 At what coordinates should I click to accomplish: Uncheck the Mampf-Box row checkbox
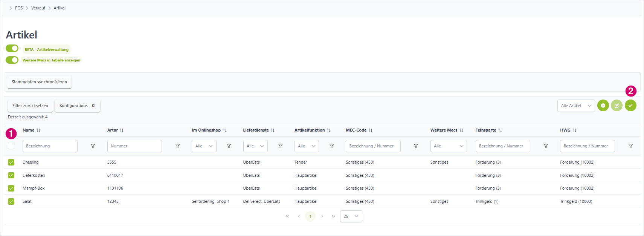(11, 188)
